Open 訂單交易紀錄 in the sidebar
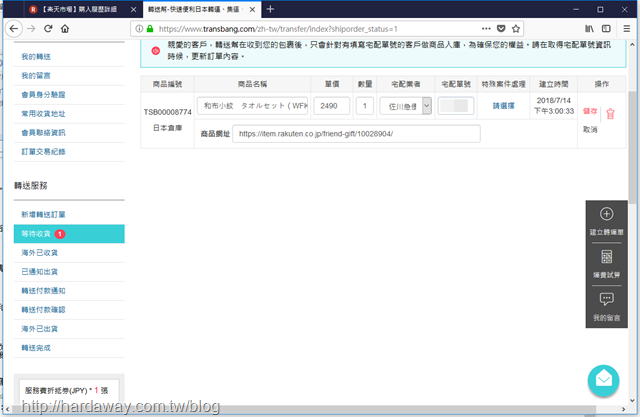 point(43,151)
